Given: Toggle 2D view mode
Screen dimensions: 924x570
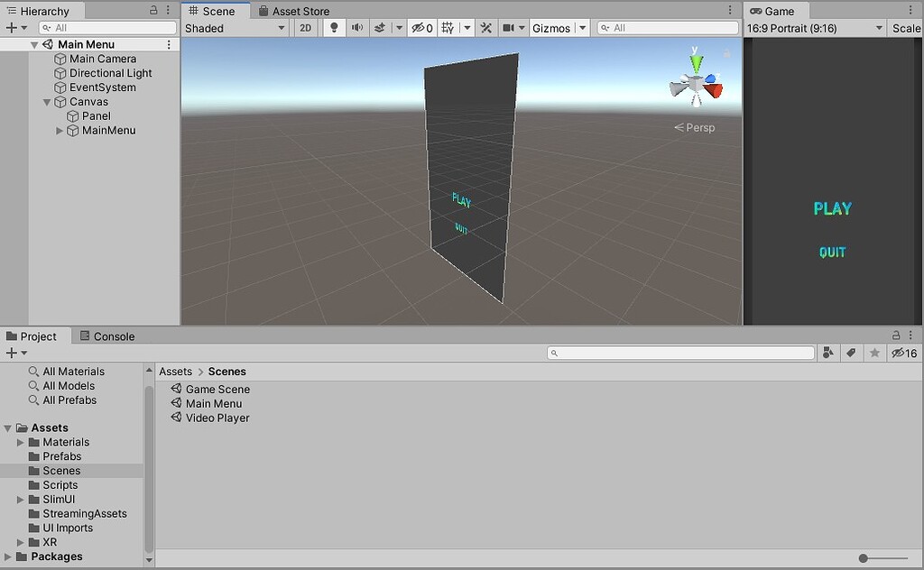Looking at the screenshot, I should 307,28.
